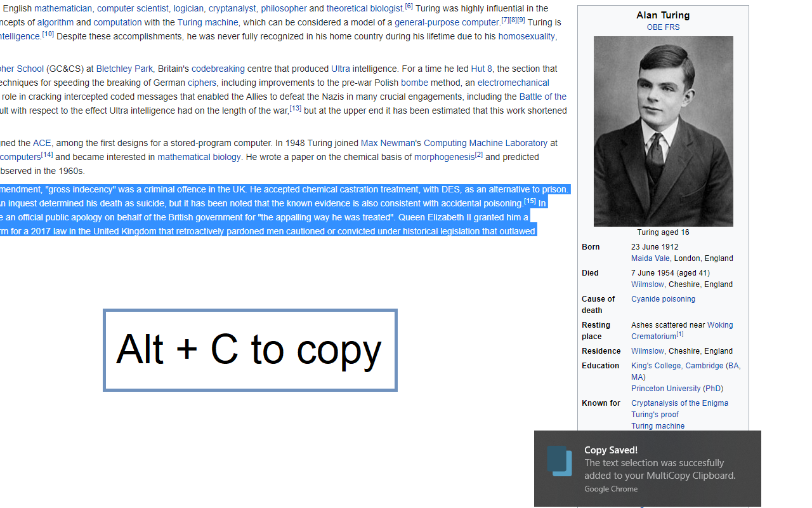
Task: Click 'Turing aged 16' caption
Action: [x=663, y=232]
